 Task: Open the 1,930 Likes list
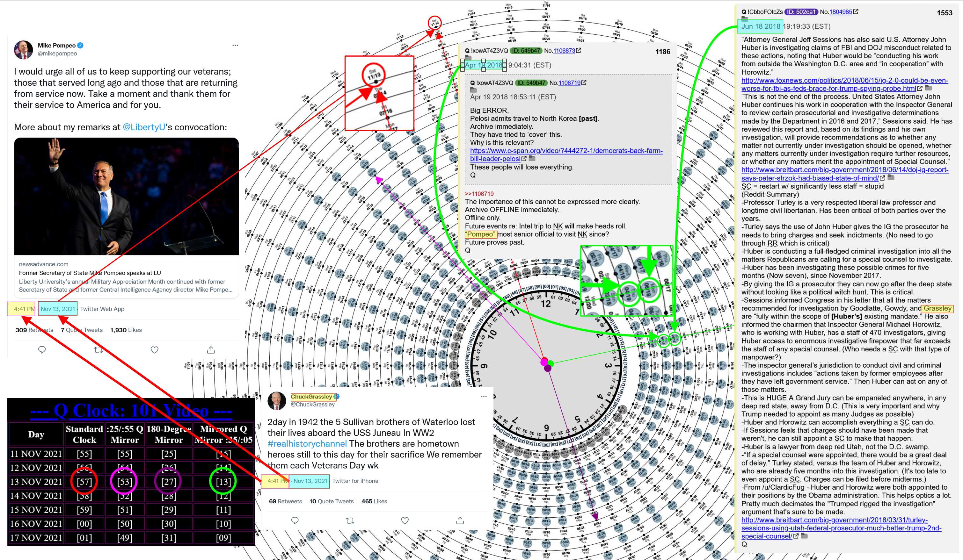126,330
